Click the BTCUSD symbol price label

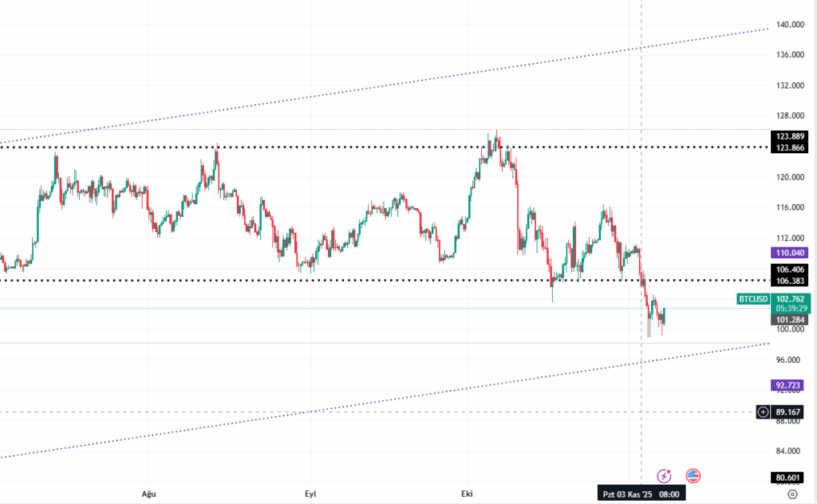coord(753,299)
